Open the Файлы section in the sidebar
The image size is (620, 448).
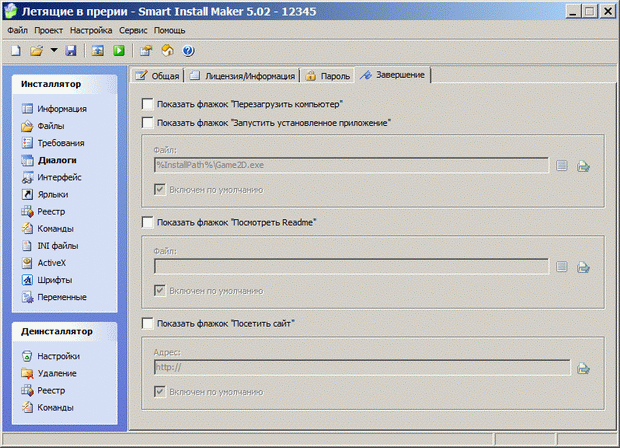click(53, 126)
